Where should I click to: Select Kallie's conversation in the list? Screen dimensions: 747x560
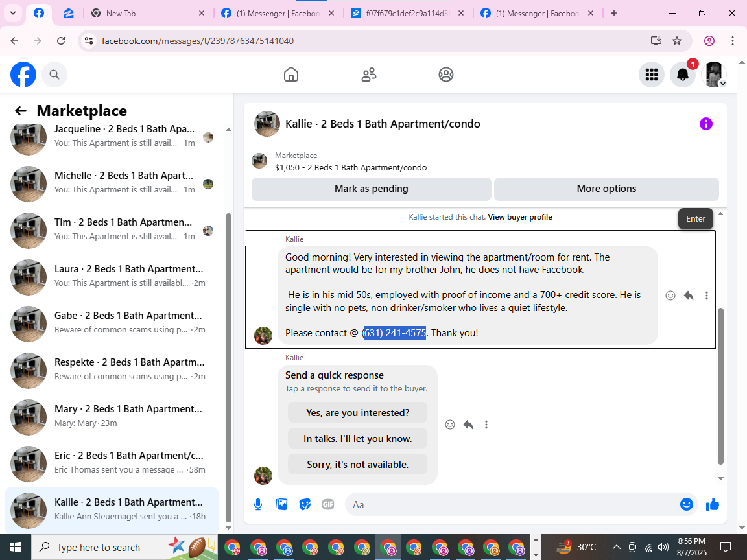tap(112, 510)
